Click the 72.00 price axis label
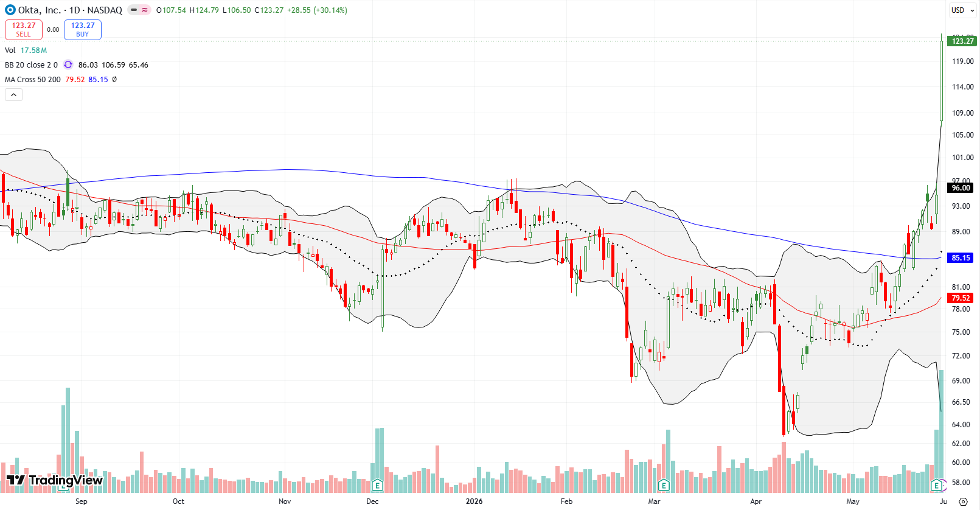980x510 pixels. (x=961, y=355)
